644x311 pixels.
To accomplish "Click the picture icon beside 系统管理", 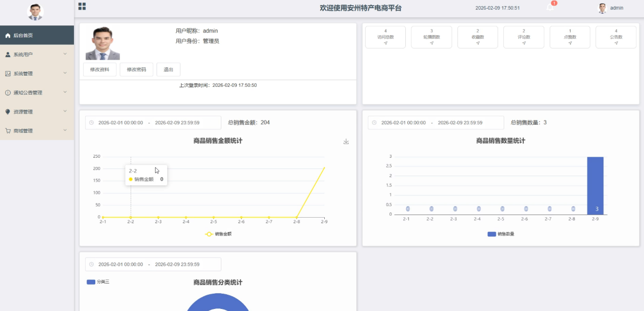I will coord(8,74).
